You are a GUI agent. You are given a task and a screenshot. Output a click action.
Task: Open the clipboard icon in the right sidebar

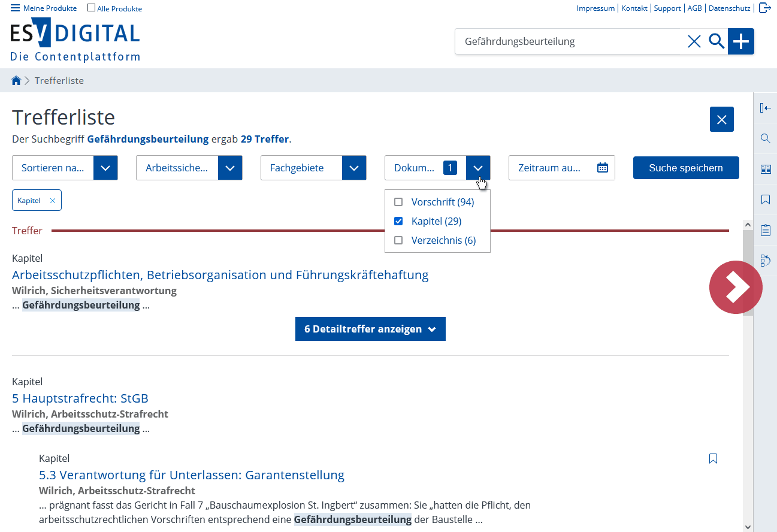click(765, 230)
